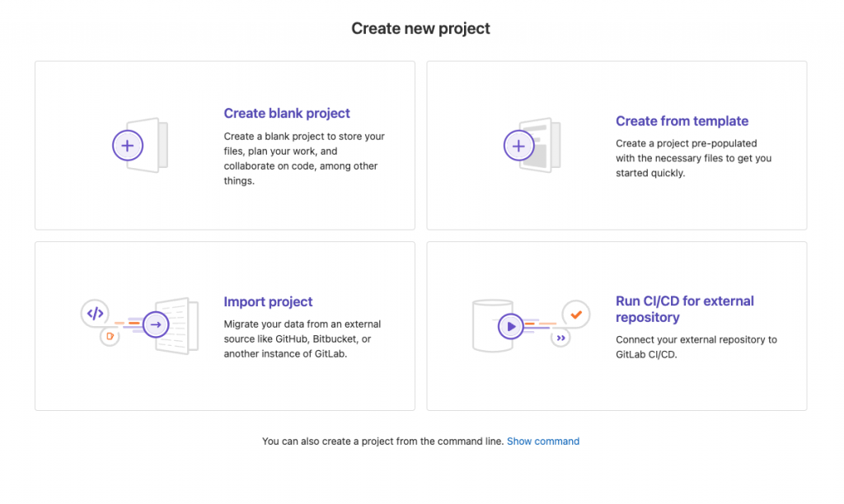Click the pre-populated template description text
The width and height of the screenshot is (844, 504).
point(693,158)
